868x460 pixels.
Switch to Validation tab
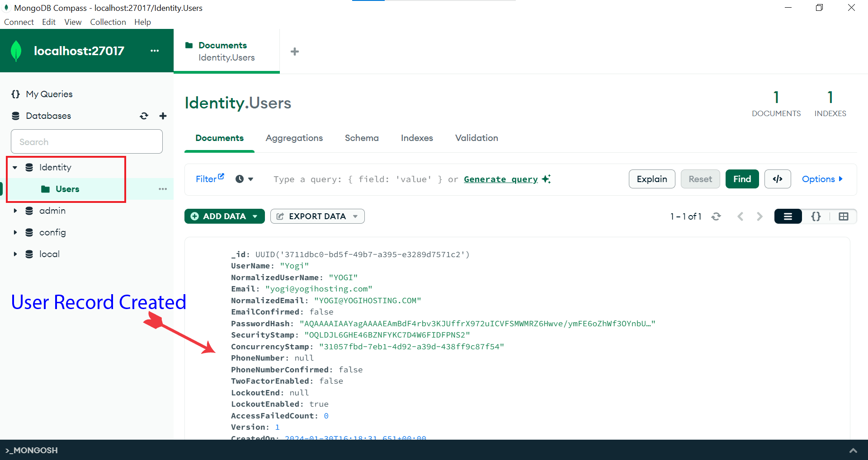476,138
